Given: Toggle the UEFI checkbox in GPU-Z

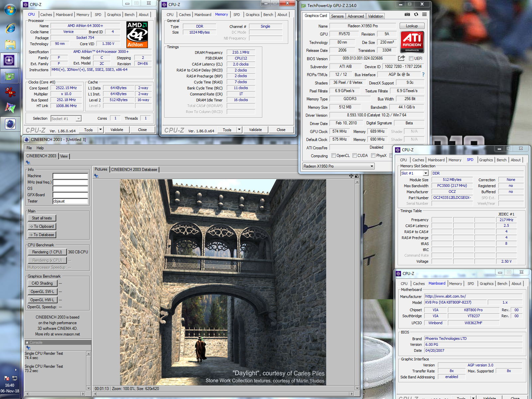Looking at the screenshot, I should point(411,59).
